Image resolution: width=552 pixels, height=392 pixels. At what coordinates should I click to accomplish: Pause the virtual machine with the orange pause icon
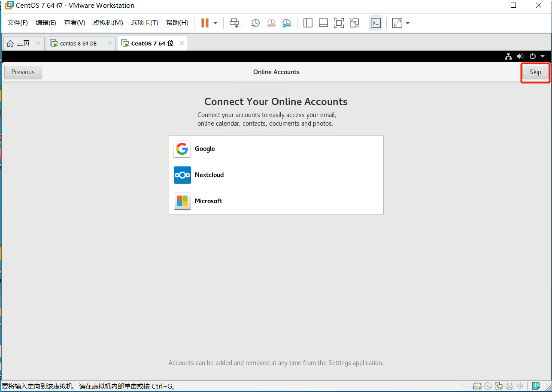click(x=205, y=23)
